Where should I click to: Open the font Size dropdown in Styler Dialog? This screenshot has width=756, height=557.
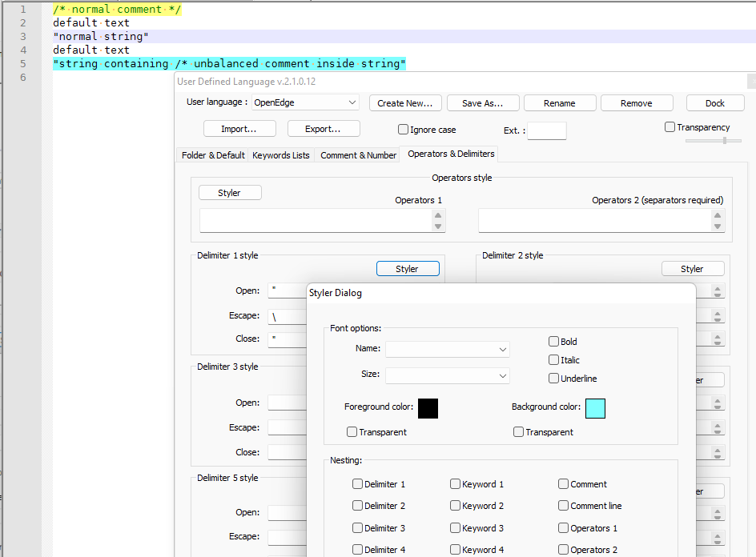[448, 375]
